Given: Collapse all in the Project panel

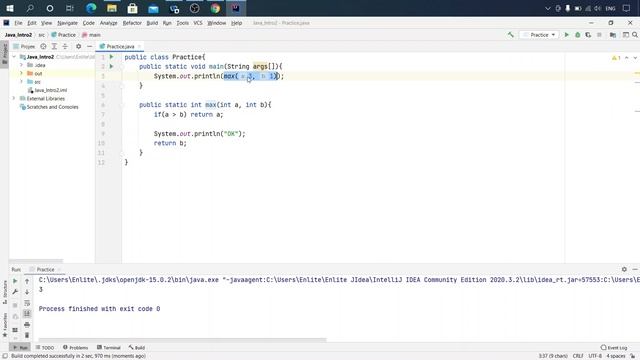Looking at the screenshot, I should (x=65, y=47).
